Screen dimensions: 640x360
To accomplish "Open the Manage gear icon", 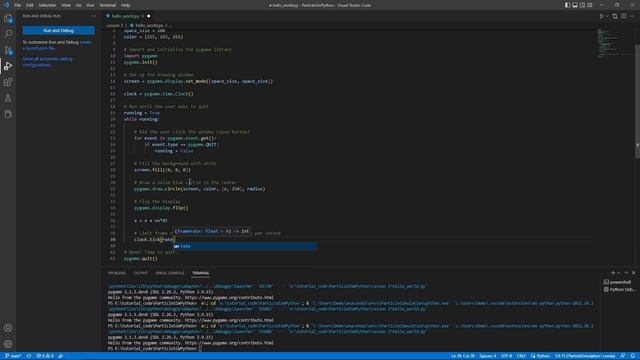I will point(8,344).
